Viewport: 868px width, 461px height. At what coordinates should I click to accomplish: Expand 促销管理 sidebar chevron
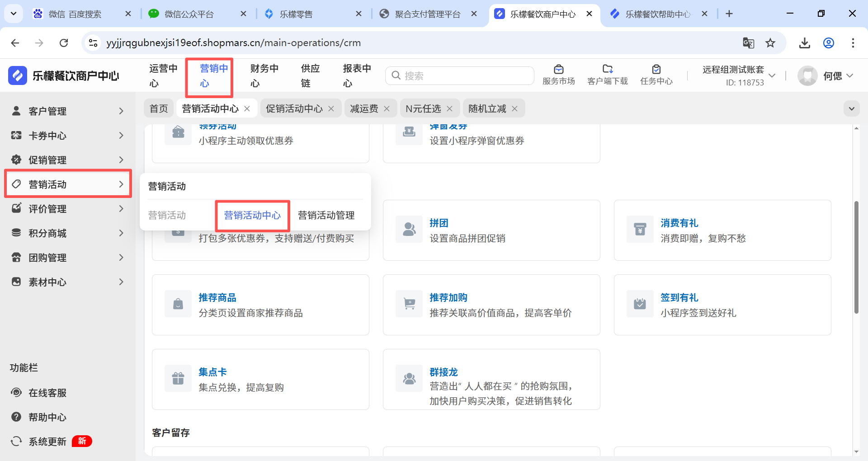coord(121,160)
